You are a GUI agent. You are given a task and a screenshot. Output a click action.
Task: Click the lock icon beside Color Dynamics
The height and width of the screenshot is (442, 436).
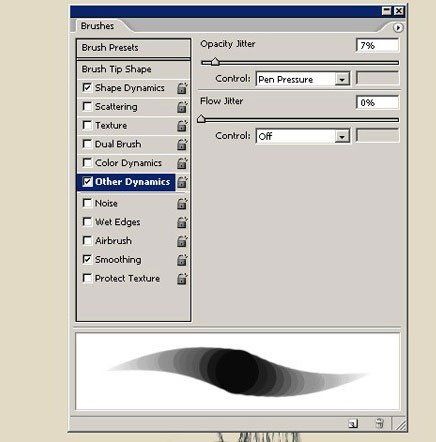182,163
